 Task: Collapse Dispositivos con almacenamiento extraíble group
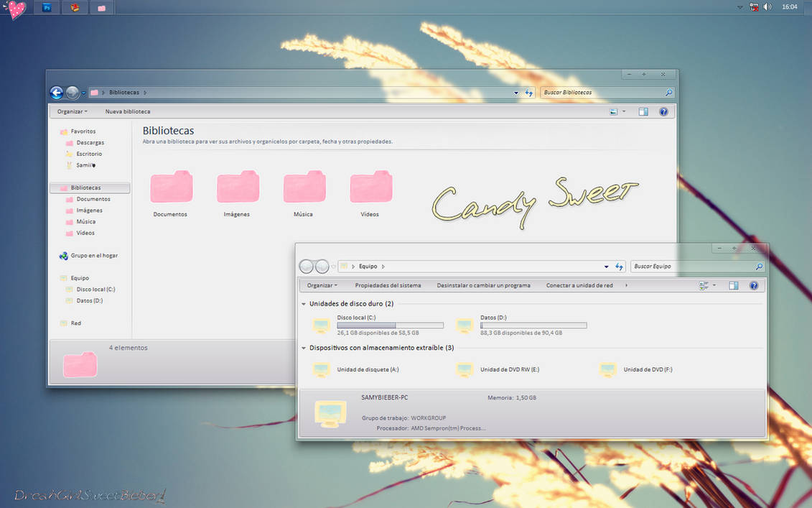[304, 348]
